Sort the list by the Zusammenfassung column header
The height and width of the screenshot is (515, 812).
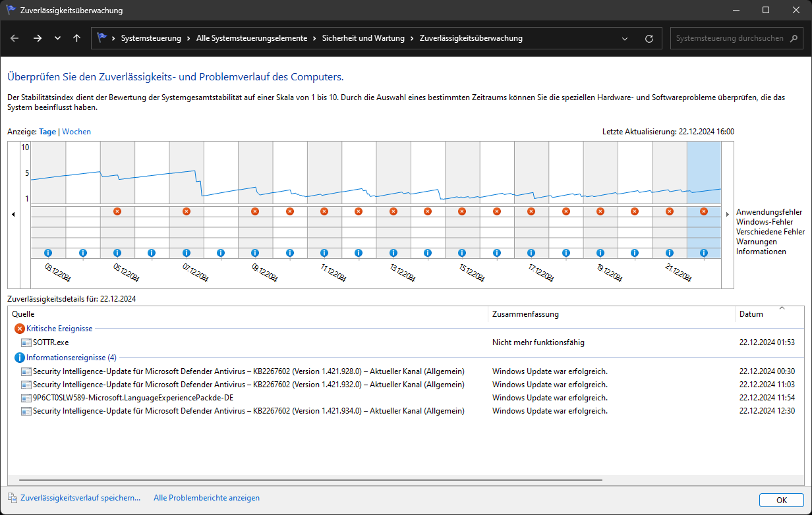612,314
